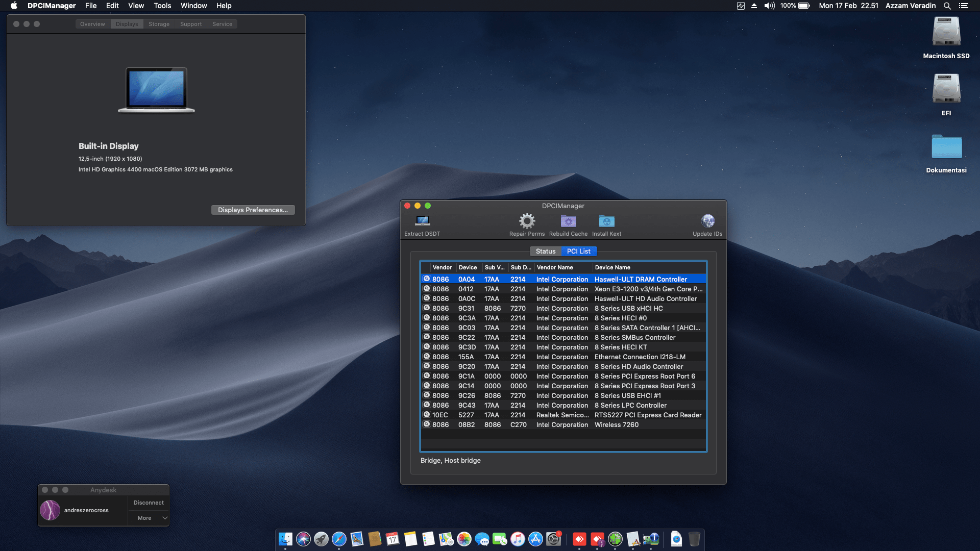Open System Preferences icon with badge in dock
Viewport: 980px width, 551px height.
[553, 539]
